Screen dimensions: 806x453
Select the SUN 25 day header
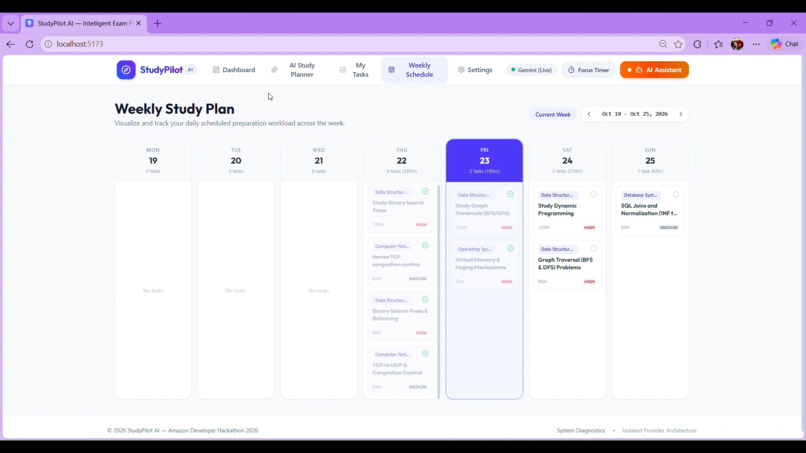[650, 160]
